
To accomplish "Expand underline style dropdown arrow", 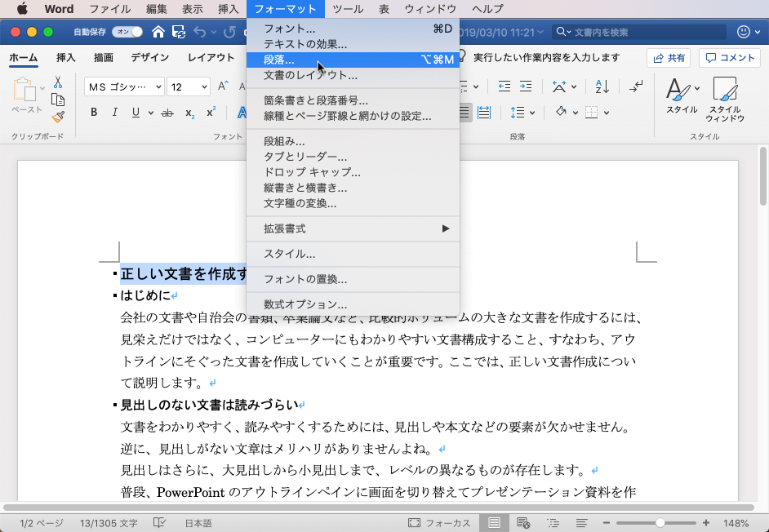I will point(150,113).
